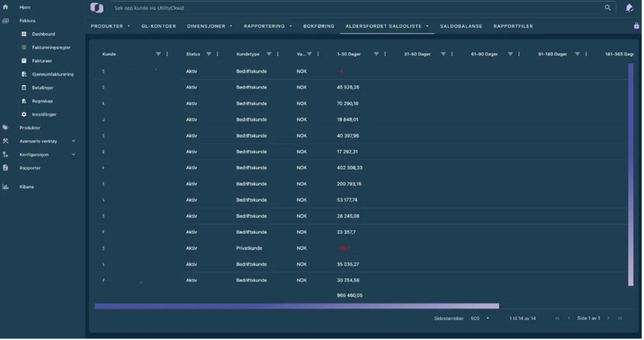Screen dimensions: 644x340
Task: Open Dashboard in the sidebar
Action: click(x=43, y=34)
